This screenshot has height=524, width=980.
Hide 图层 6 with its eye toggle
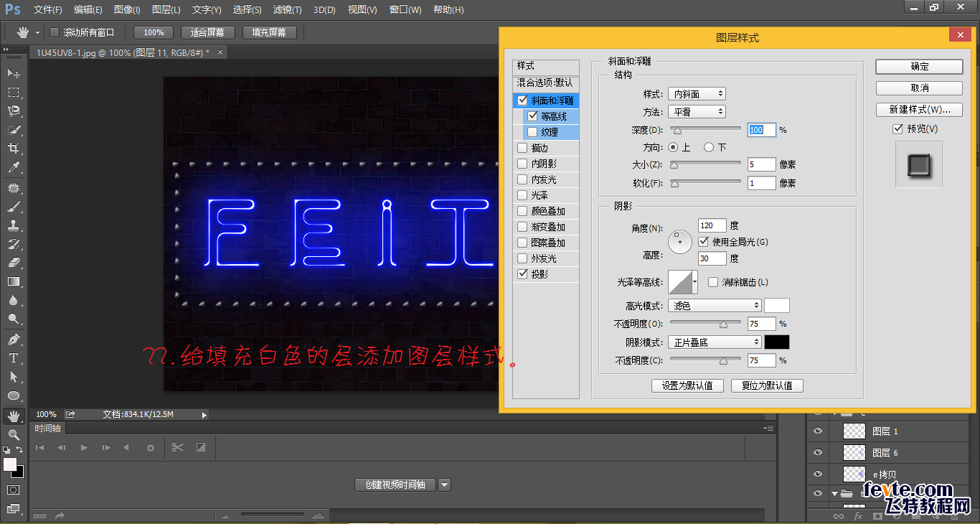(817, 452)
